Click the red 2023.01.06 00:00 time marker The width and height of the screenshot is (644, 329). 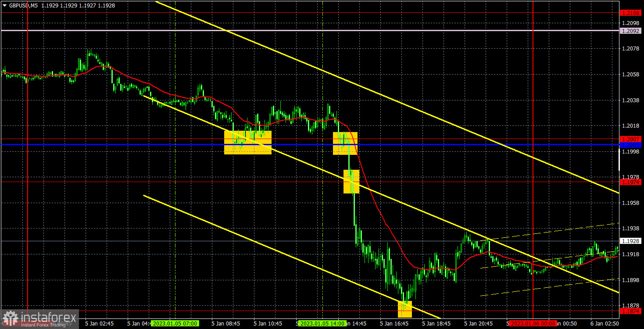click(533, 324)
